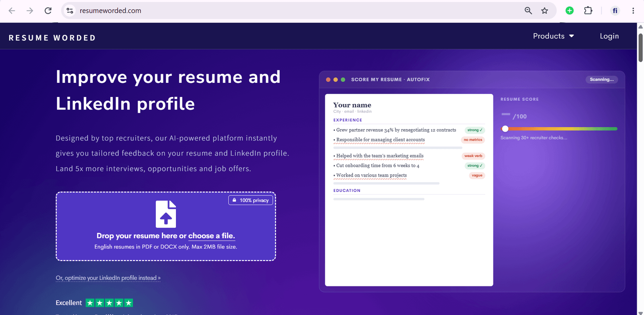Click the yellow dot in Score My Resume window
Viewport: 644px width, 315px height.
point(336,80)
